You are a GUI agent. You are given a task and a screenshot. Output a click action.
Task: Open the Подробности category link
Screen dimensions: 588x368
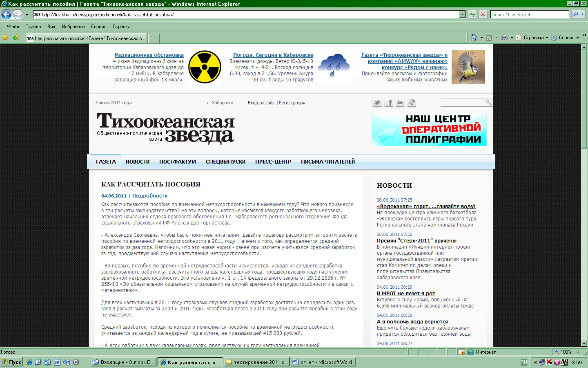coord(150,196)
